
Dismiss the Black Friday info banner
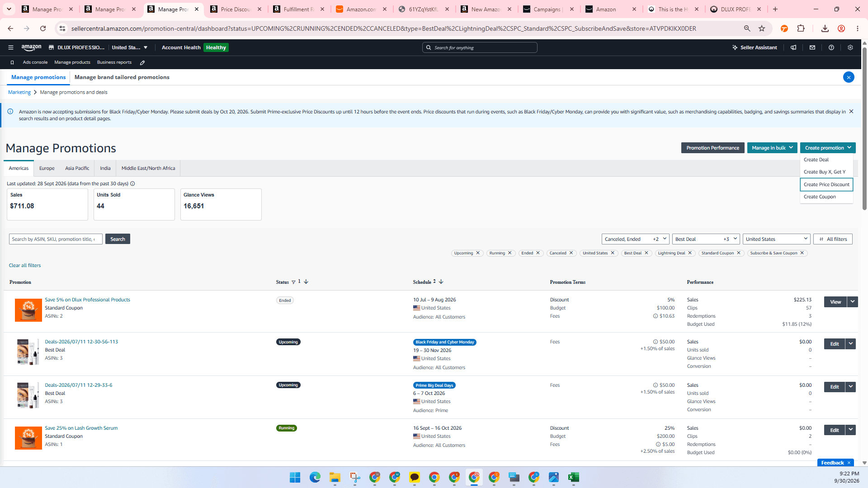851,112
